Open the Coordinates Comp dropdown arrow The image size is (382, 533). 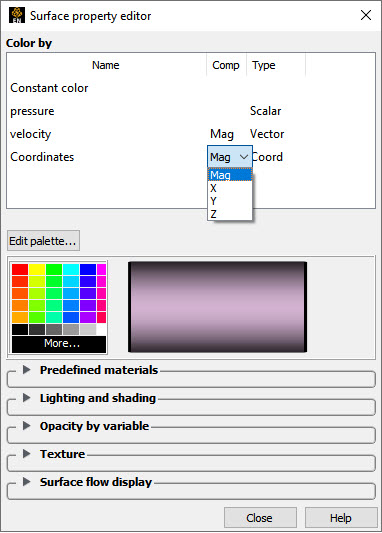point(244,157)
